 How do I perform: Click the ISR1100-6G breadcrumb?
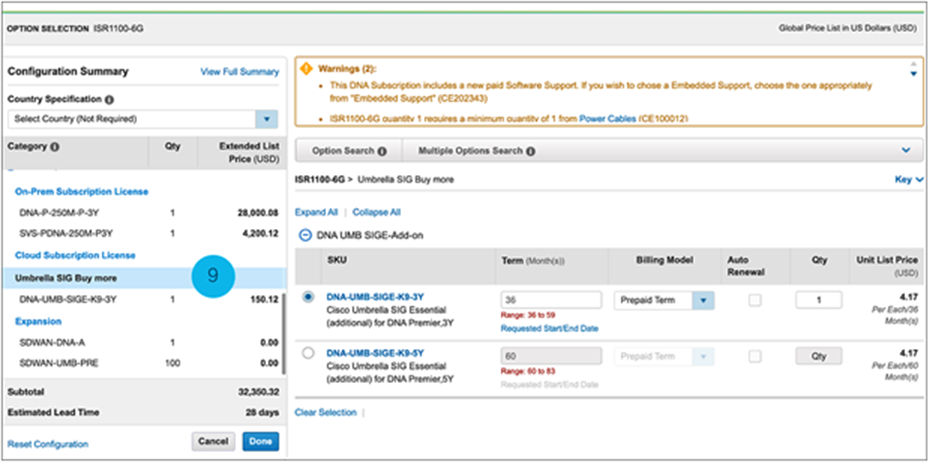(320, 179)
